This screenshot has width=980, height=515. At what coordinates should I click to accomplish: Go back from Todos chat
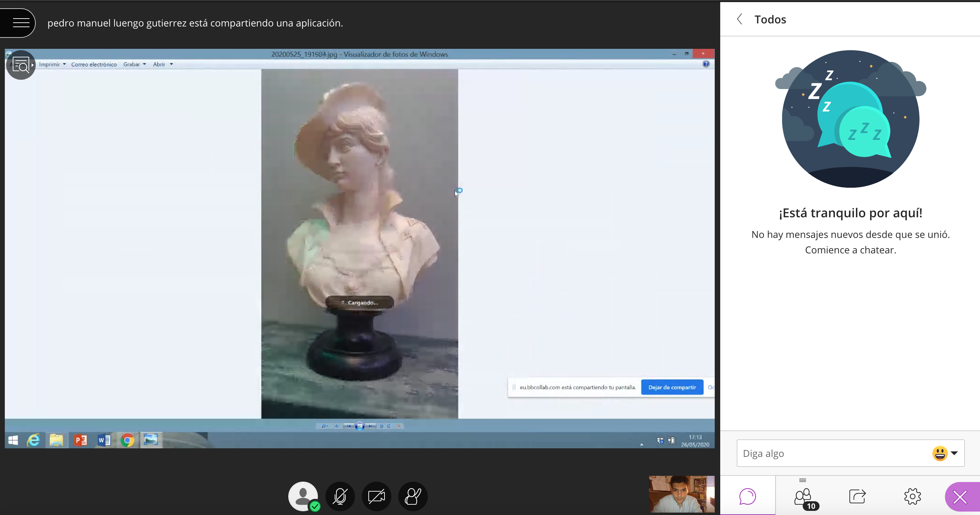point(739,19)
